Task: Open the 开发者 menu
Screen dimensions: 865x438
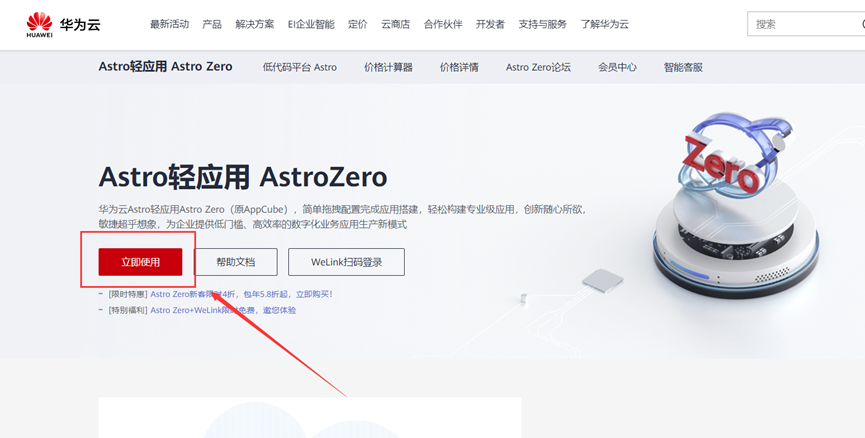Action: pyautogui.click(x=490, y=24)
